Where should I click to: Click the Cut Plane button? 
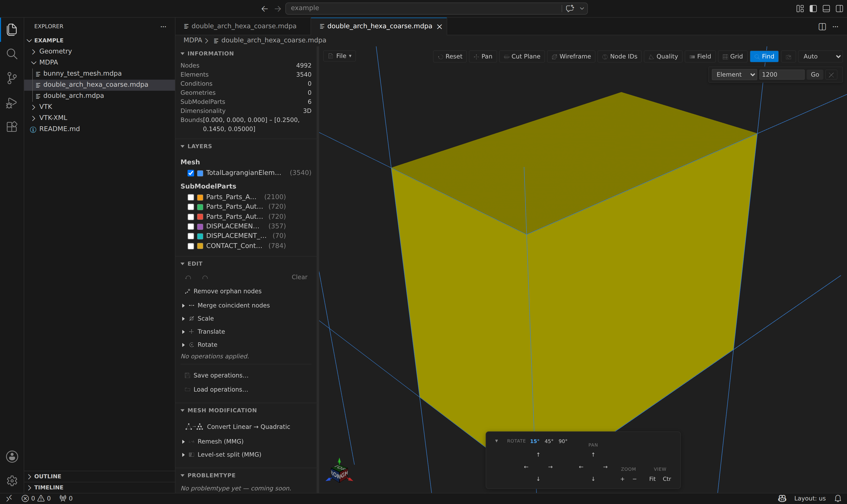point(522,57)
